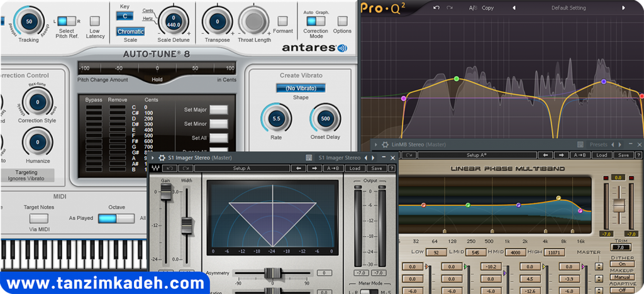Image resolution: width=644 pixels, height=294 pixels.
Task: Open Default Setting preset menu in Pro-Q 2
Action: point(569,8)
